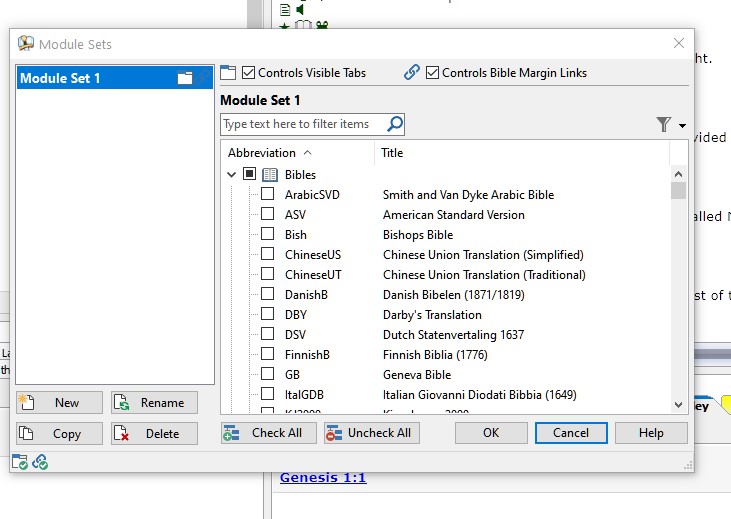The image size is (731, 519).
Task: Click the magnifier search icon
Action: (395, 124)
